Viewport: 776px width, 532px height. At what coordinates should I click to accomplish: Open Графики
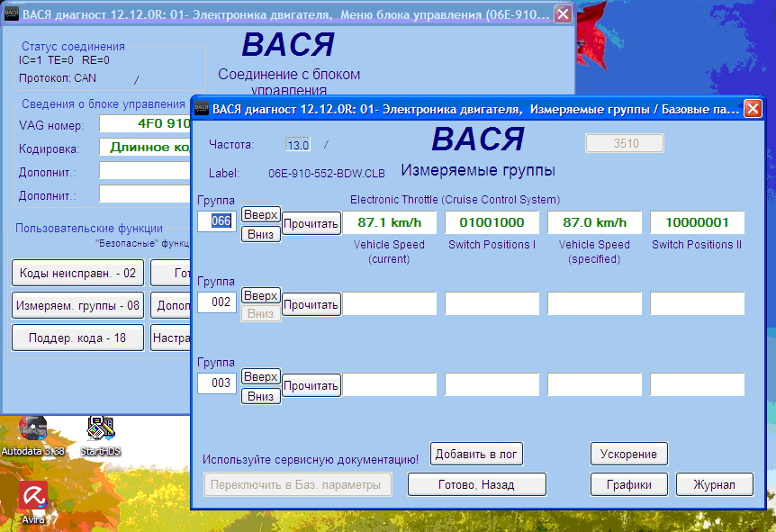click(x=628, y=484)
